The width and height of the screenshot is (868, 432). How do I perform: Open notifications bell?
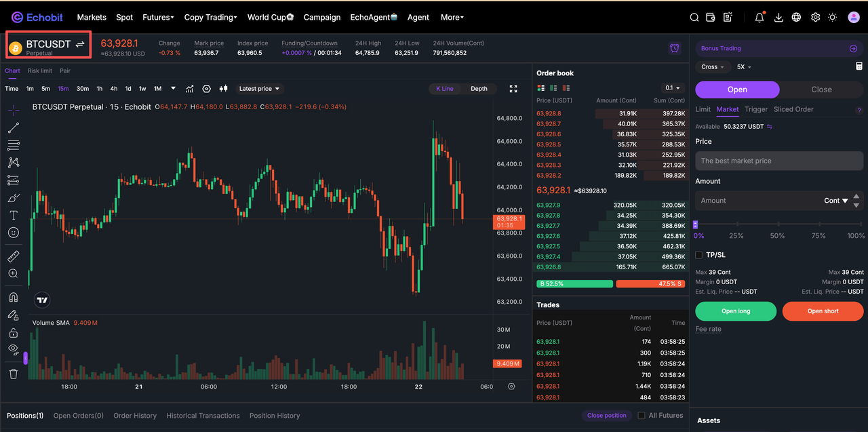pyautogui.click(x=759, y=17)
